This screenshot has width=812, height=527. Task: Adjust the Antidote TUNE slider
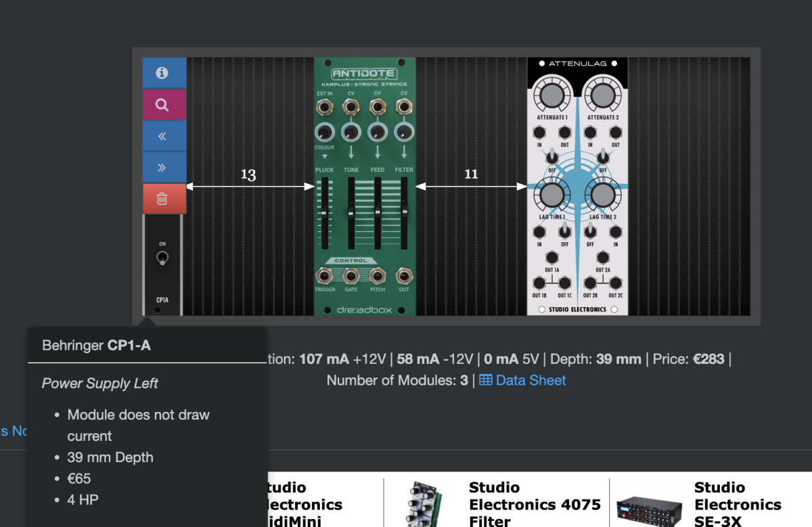click(351, 213)
